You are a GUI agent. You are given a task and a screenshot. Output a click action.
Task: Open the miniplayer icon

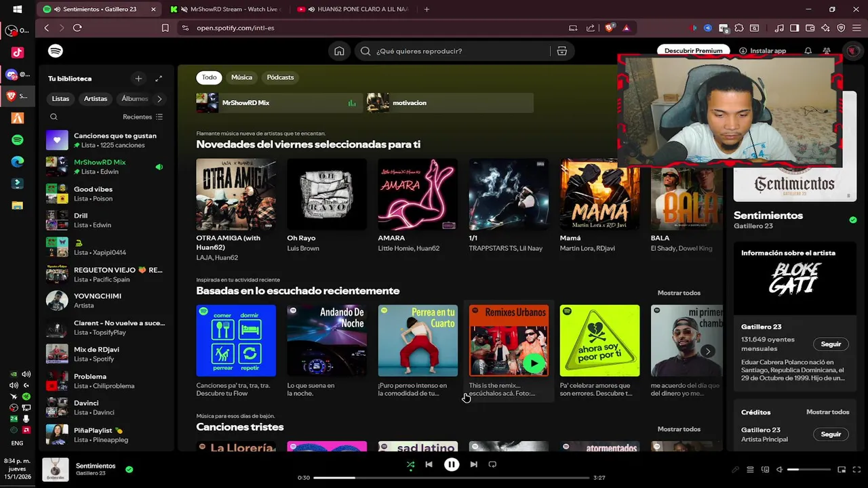842,470
